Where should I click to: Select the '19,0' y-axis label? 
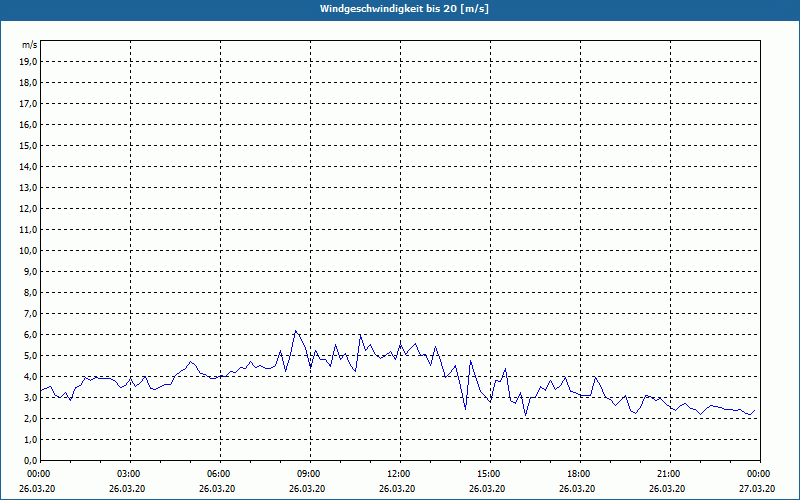[28, 62]
